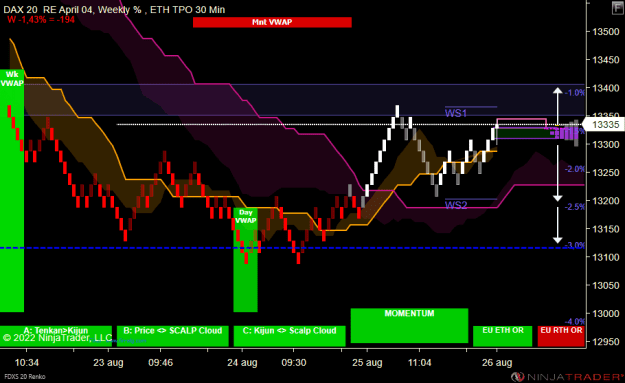This screenshot has width=625, height=383.
Task: Click the WS1 level label
Action: (x=456, y=113)
